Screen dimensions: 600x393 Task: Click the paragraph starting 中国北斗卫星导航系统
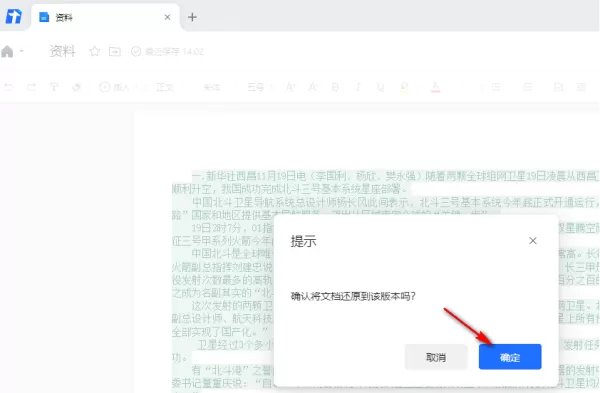(386, 208)
